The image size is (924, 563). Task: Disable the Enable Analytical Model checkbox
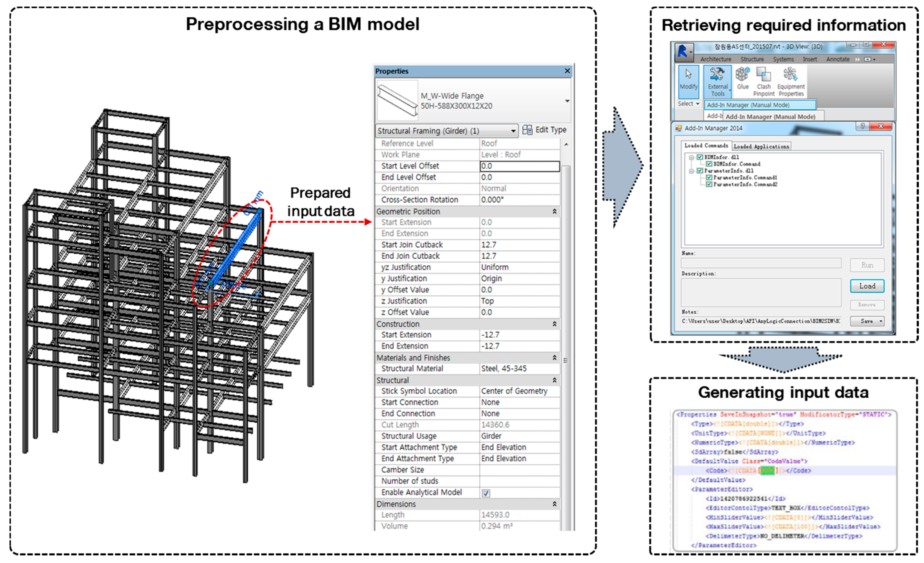pyautogui.click(x=486, y=493)
